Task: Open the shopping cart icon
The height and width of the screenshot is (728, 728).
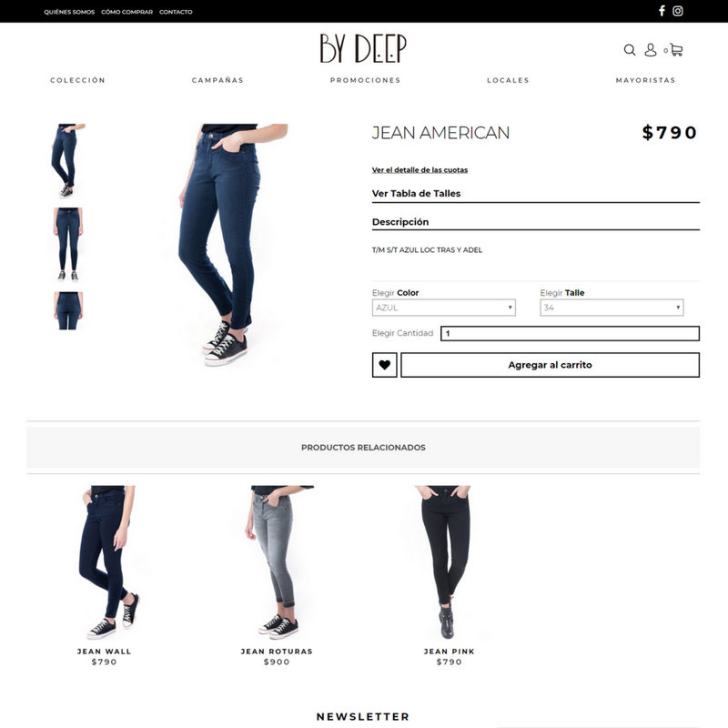Action: (676, 50)
